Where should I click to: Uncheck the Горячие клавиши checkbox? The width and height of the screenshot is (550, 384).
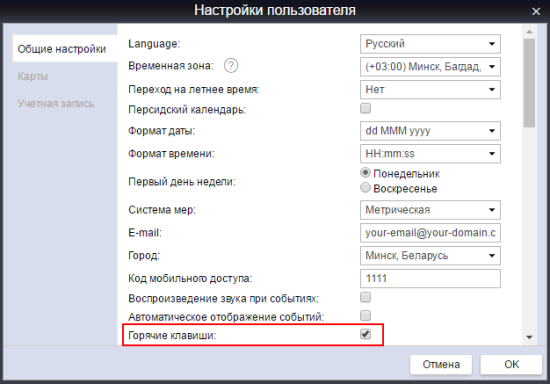[x=365, y=334]
